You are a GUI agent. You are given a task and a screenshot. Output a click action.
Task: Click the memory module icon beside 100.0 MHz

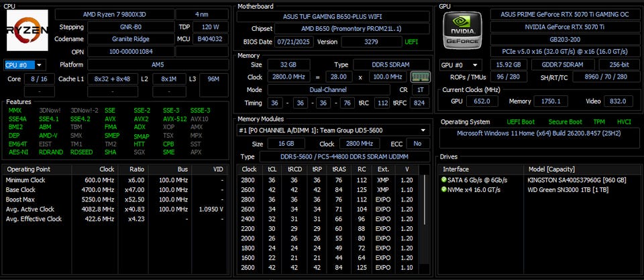point(420,77)
